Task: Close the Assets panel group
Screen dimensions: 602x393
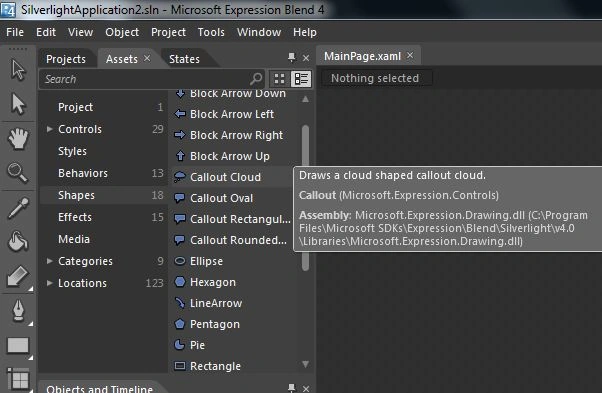Action: coord(306,58)
